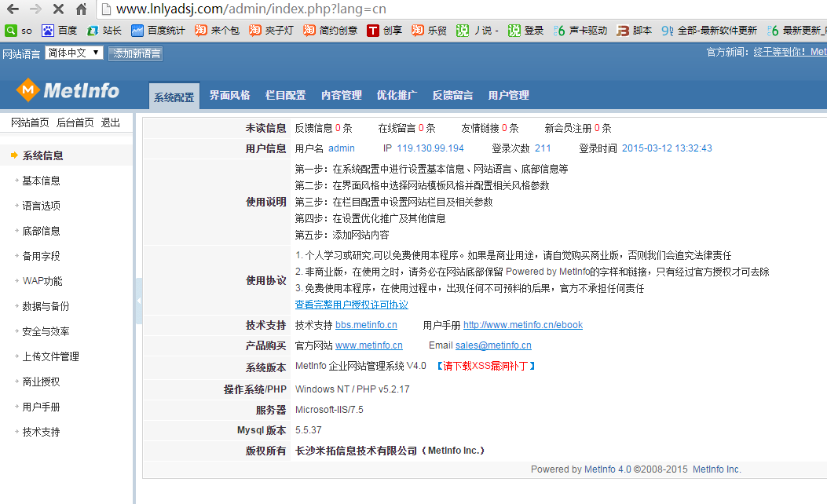827x504 pixels.
Task: Open 查看完整用户授权许可协议 link
Action: 352,305
